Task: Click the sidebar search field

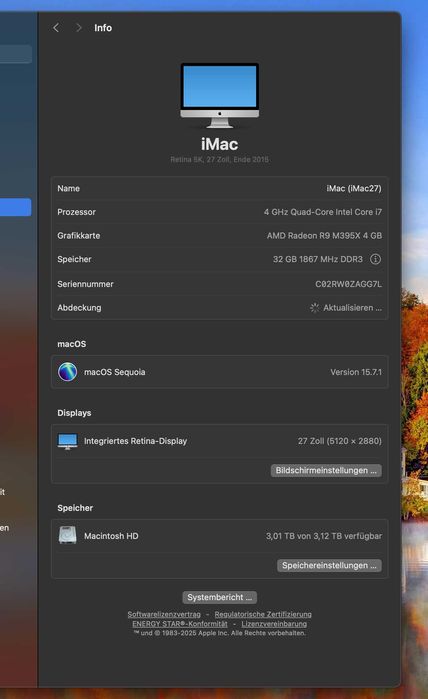Action: pos(16,54)
